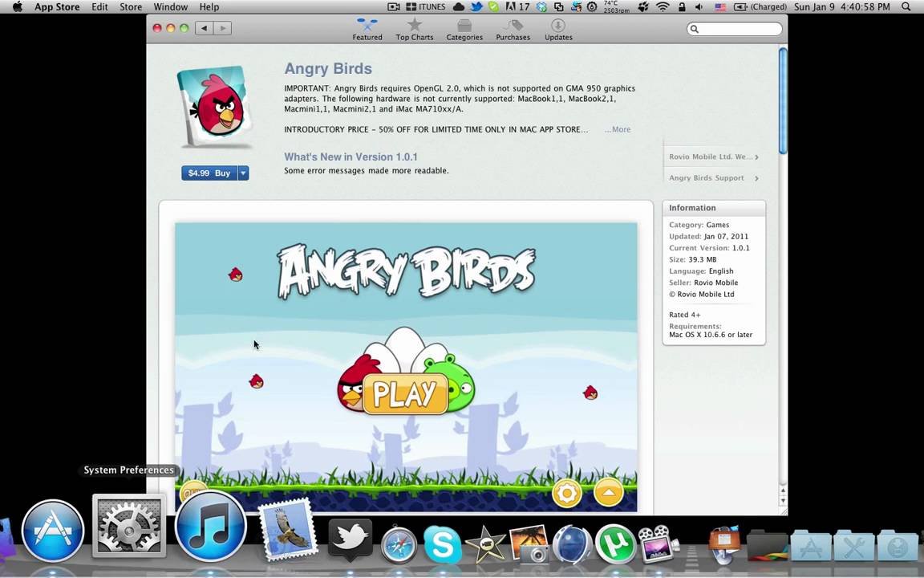Image resolution: width=924 pixels, height=578 pixels.
Task: Go back with the left arrow button
Action: coord(204,28)
